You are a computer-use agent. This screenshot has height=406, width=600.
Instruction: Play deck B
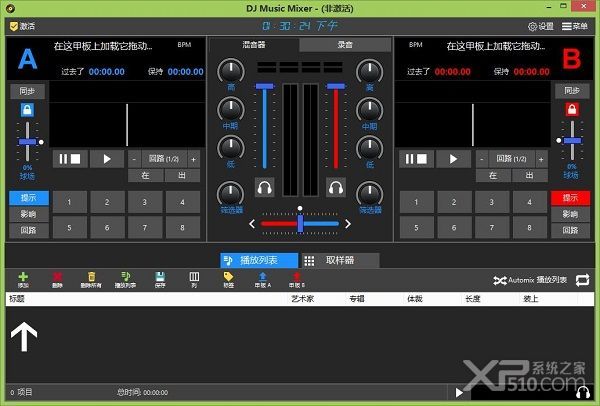tap(453, 159)
